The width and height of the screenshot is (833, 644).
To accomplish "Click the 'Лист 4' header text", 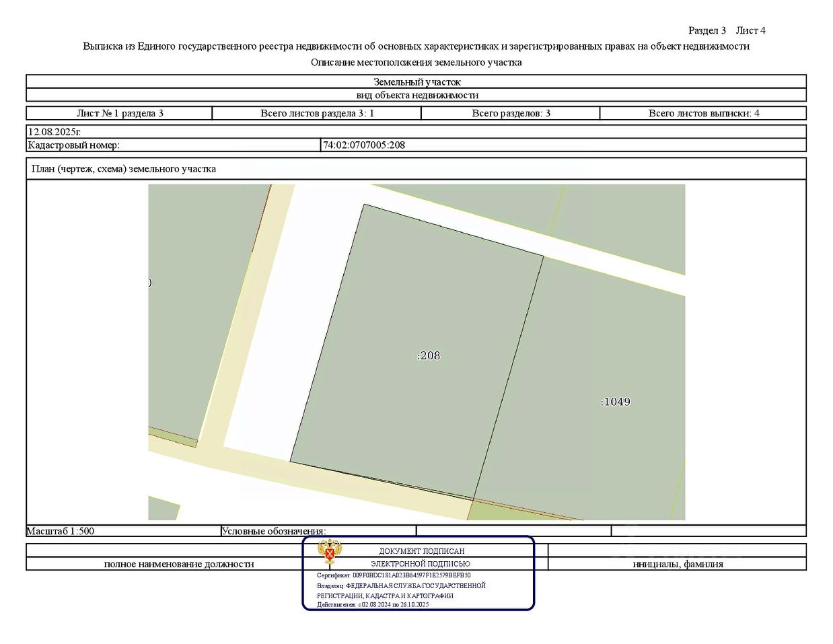I will 751,30.
